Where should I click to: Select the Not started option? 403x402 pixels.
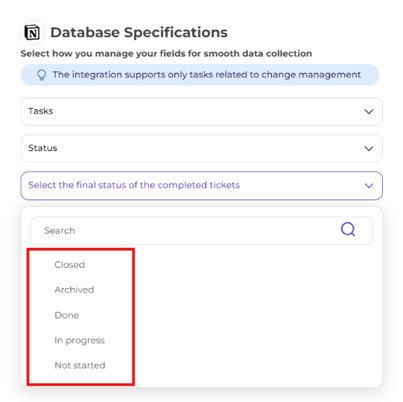click(x=80, y=365)
